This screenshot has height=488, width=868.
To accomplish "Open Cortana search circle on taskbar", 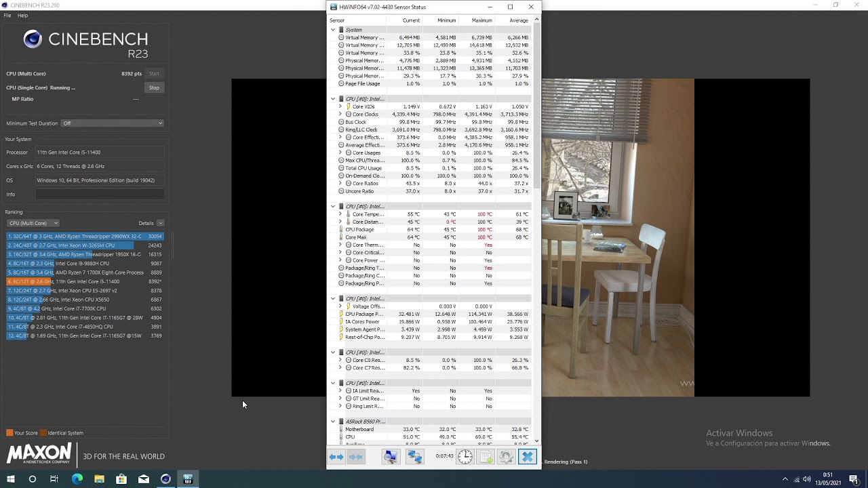I will 32,479.
